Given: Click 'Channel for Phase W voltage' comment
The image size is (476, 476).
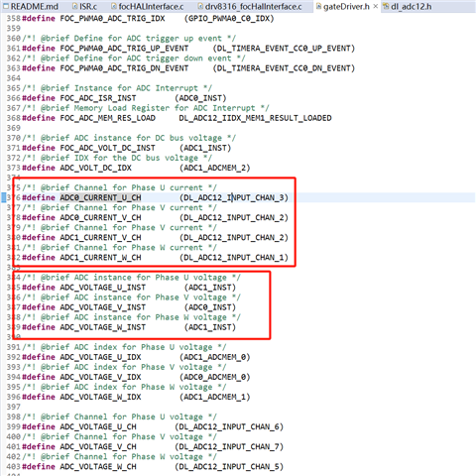Looking at the screenshot, I should click(120, 456).
